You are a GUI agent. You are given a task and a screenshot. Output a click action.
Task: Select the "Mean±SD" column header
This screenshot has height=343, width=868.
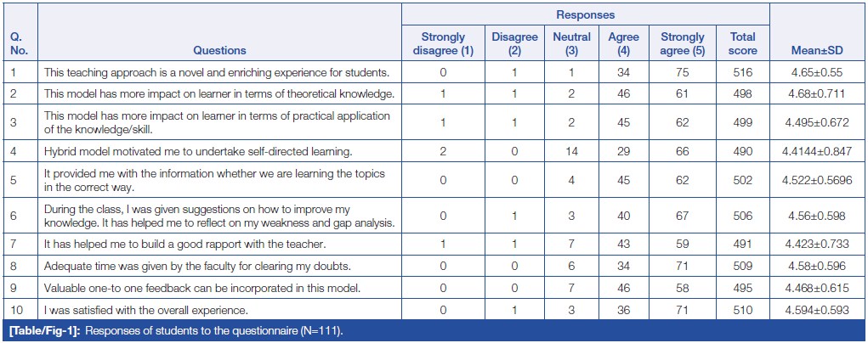pos(817,51)
